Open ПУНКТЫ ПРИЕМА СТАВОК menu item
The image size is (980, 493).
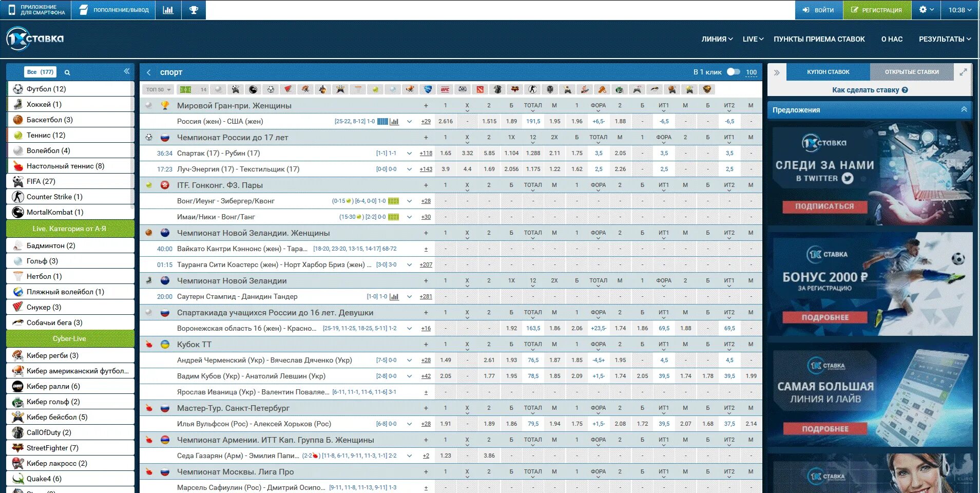(x=819, y=39)
